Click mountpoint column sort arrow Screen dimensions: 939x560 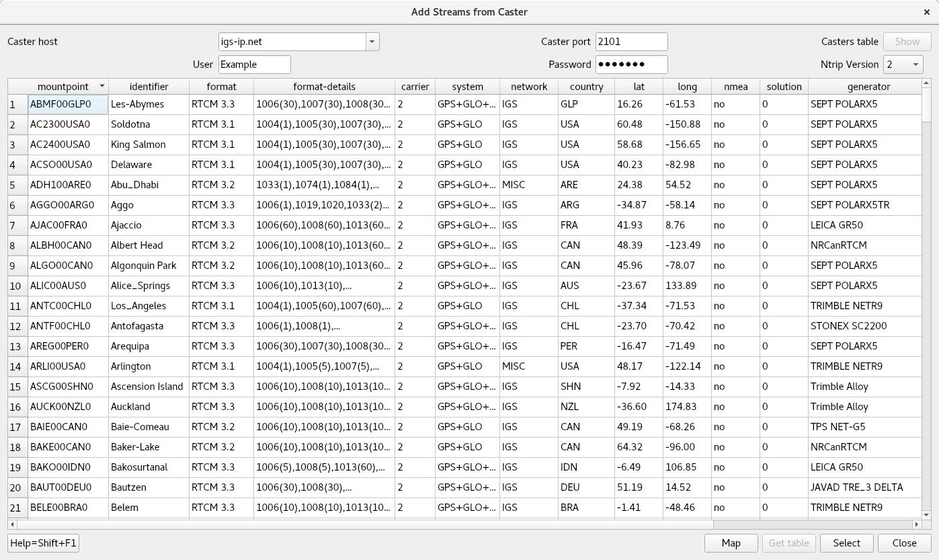(102, 86)
